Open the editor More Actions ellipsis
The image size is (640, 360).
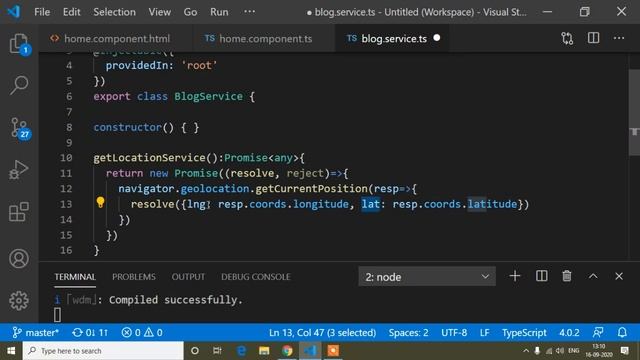[x=619, y=38]
